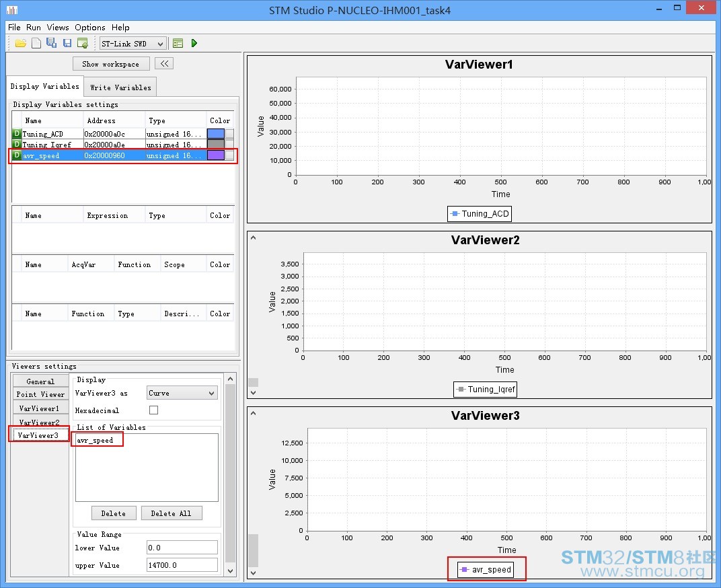The width and height of the screenshot is (721, 588).
Task: Toggle the Hexadecimal checkbox
Action: click(153, 410)
